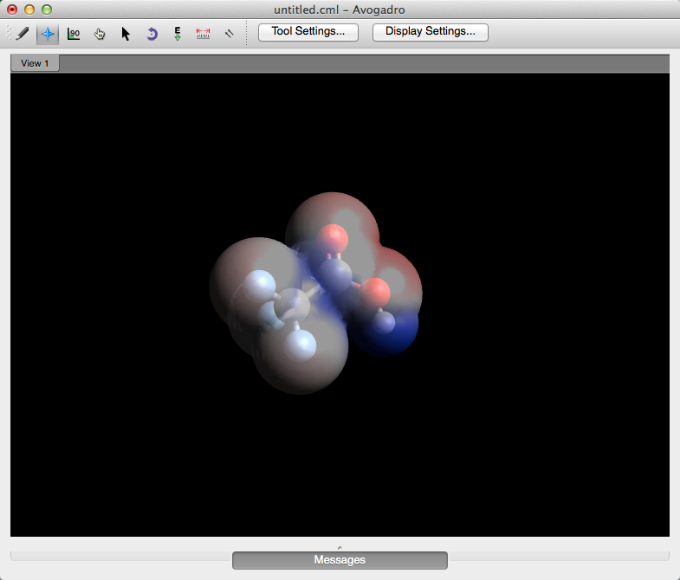Pick the Selection arrow tool
This screenshot has height=580, width=680.
126,33
